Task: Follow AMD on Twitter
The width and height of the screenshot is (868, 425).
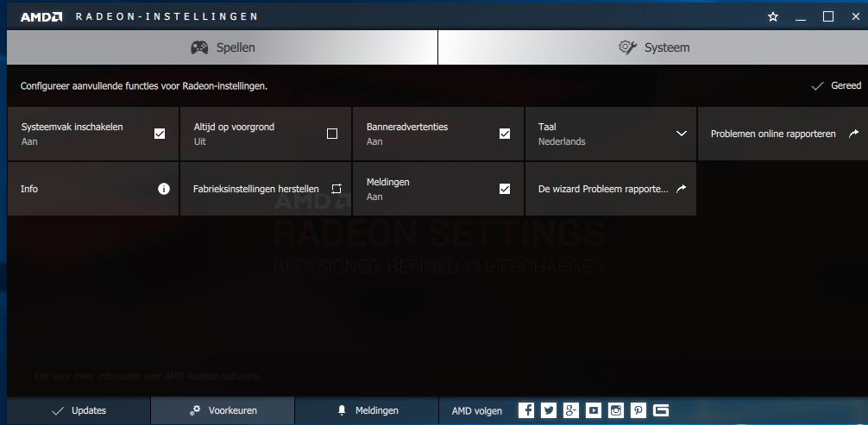Action: tap(549, 410)
